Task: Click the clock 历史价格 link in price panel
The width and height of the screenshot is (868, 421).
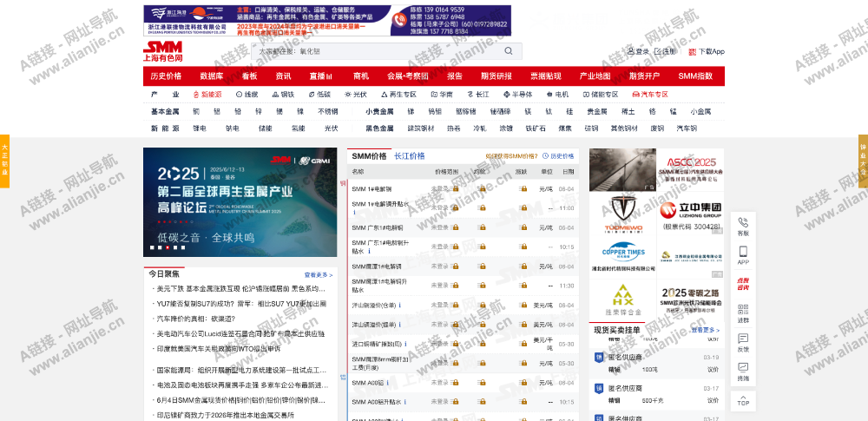Action: coord(558,156)
